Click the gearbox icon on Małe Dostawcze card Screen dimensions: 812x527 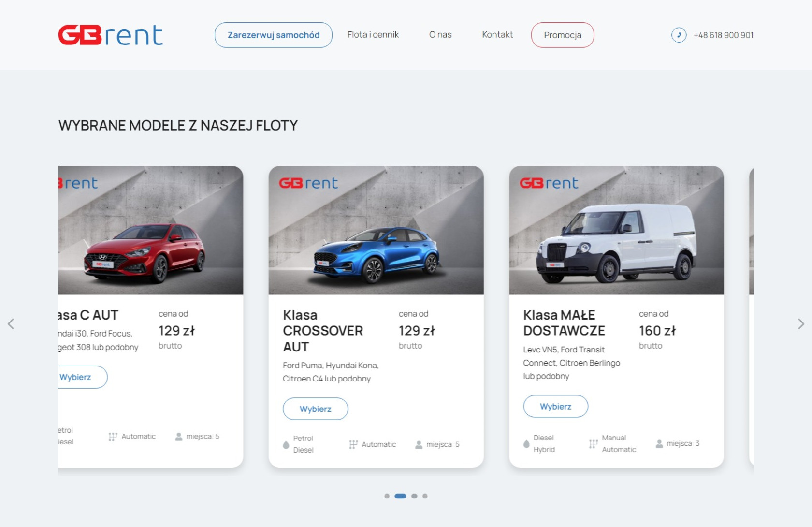(593, 444)
